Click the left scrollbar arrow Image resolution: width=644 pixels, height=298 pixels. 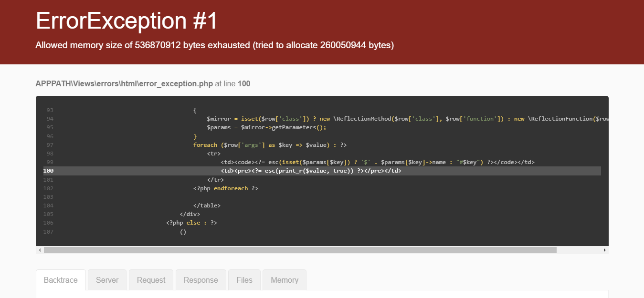pos(40,249)
